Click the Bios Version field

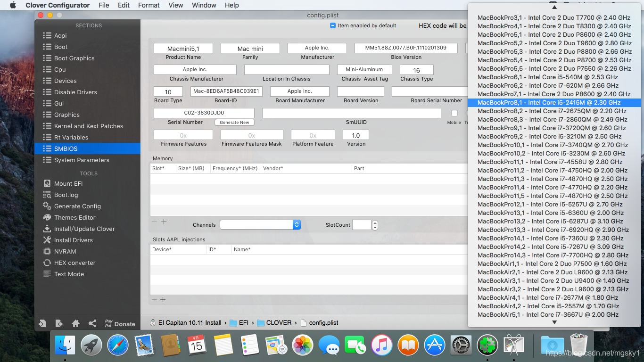[406, 48]
